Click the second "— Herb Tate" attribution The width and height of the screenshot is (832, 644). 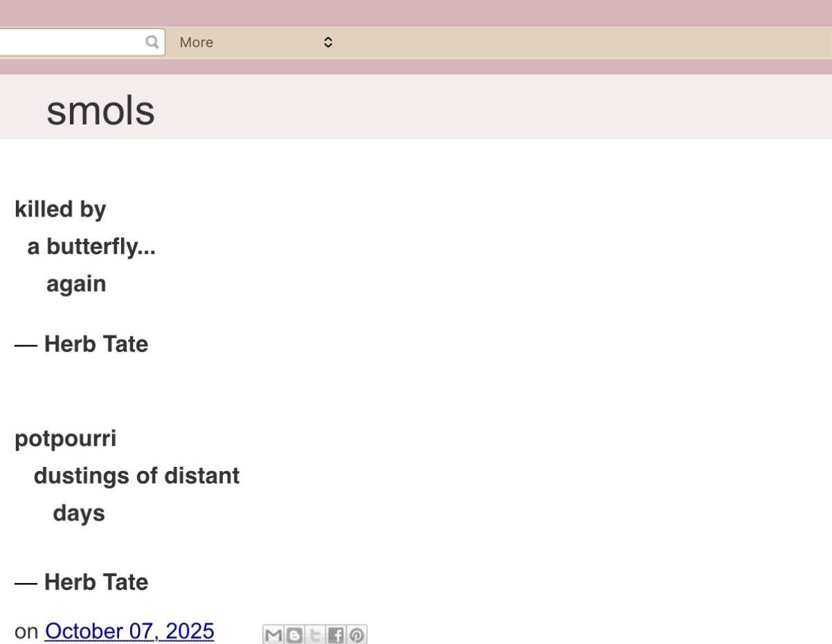82,582
